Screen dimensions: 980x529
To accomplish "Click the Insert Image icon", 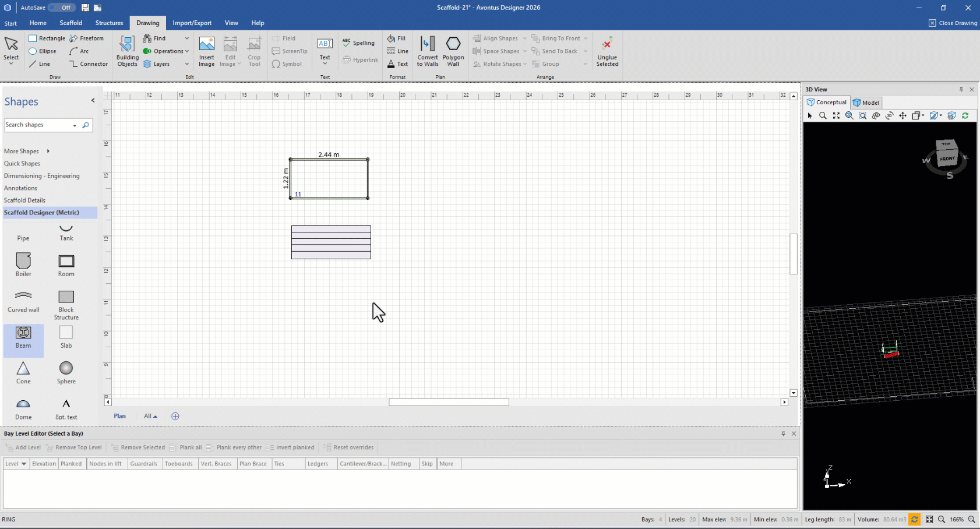I will tap(207, 51).
